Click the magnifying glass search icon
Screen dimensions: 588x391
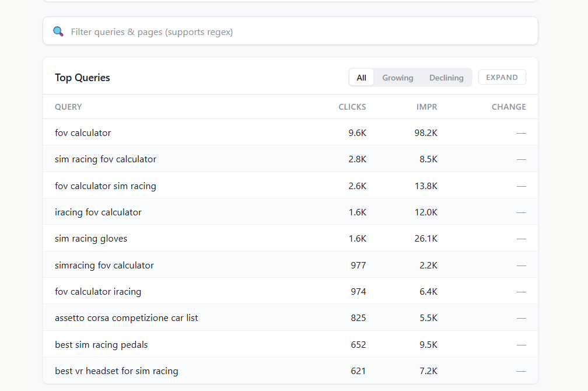click(58, 31)
